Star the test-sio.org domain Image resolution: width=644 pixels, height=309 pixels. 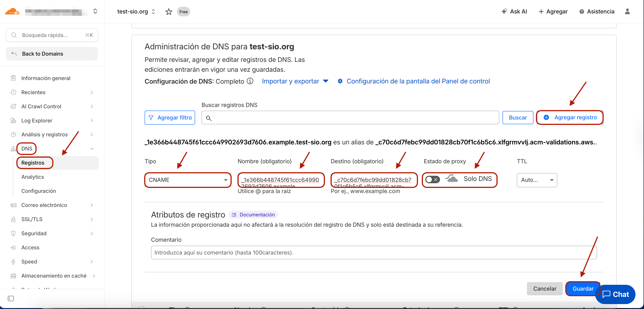click(x=169, y=11)
